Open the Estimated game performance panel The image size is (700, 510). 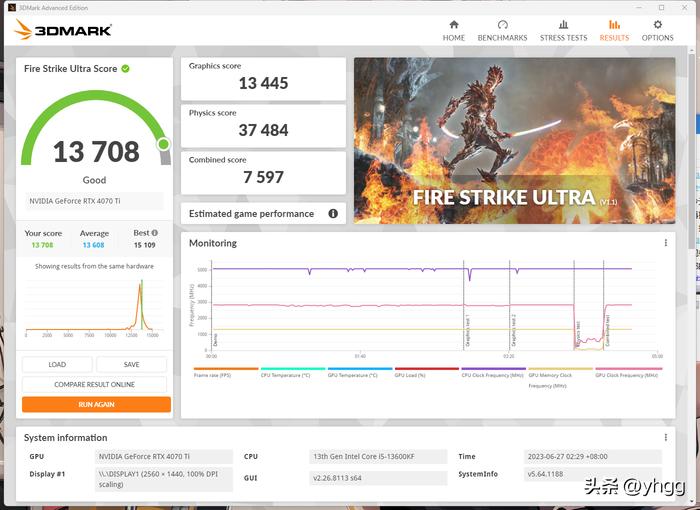click(263, 213)
